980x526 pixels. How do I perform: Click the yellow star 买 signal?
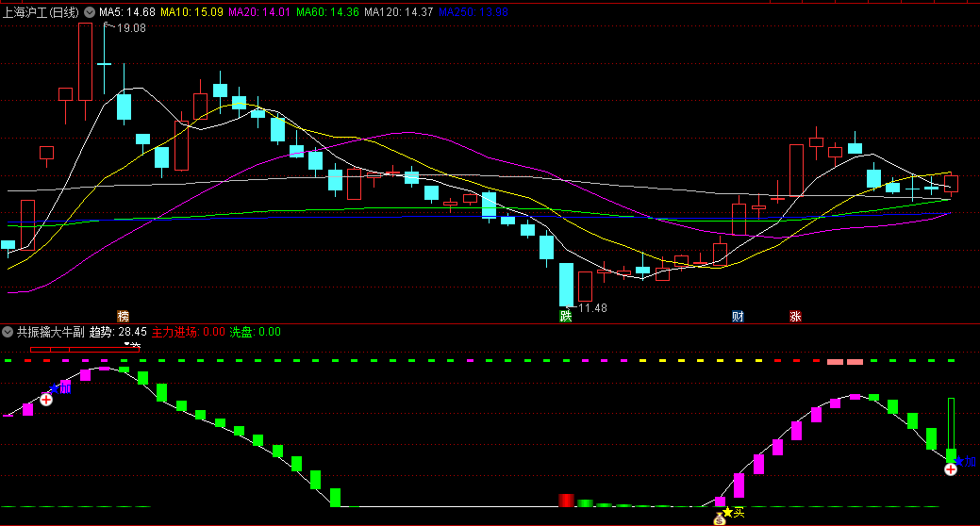click(x=734, y=512)
